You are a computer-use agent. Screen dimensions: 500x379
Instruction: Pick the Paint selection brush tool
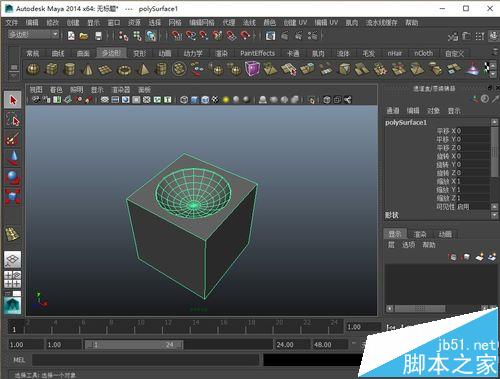(13, 139)
